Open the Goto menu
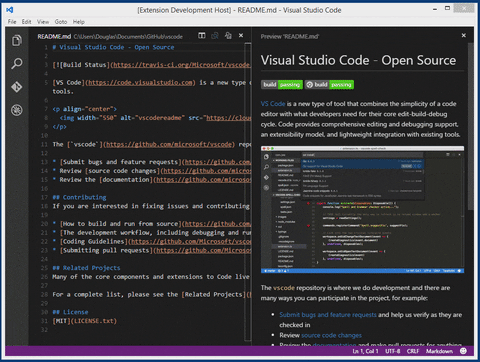Image resolution: width=480 pixels, height=362 pixels. (x=61, y=22)
